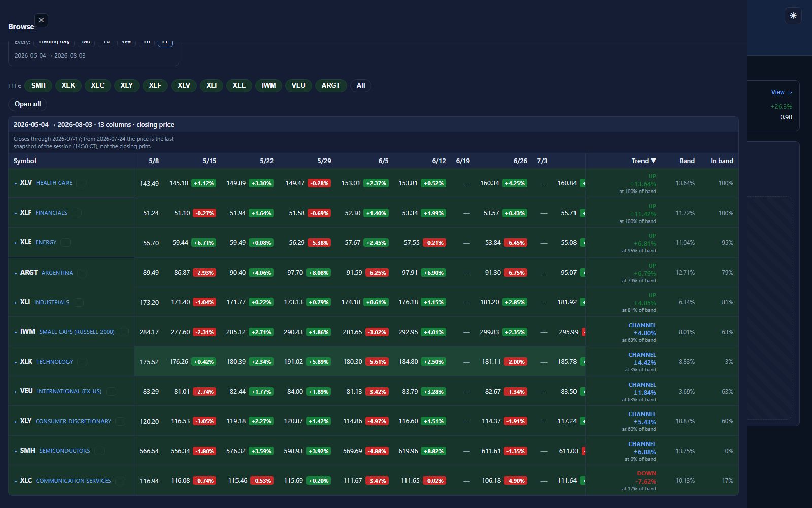Close the Browse panel with the X

[41, 20]
